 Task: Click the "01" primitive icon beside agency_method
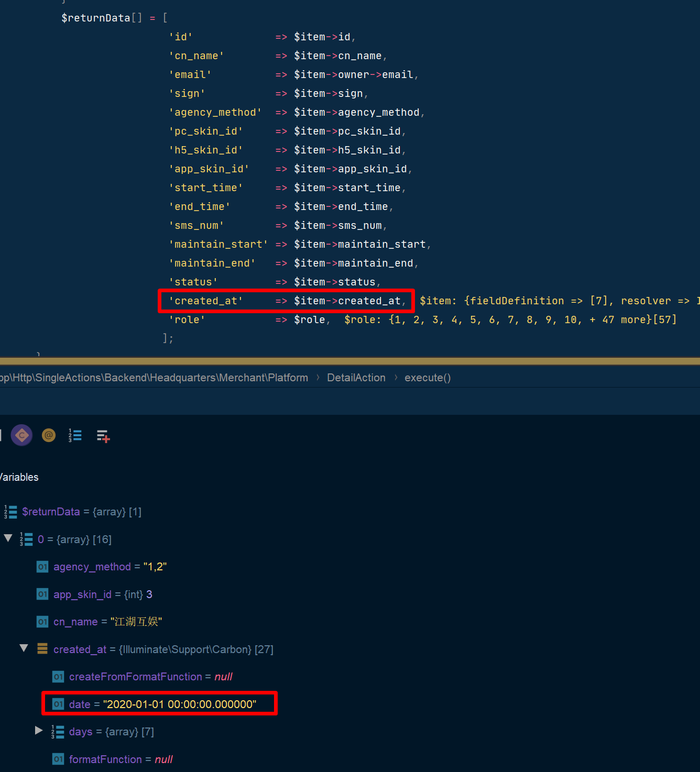[x=42, y=567]
